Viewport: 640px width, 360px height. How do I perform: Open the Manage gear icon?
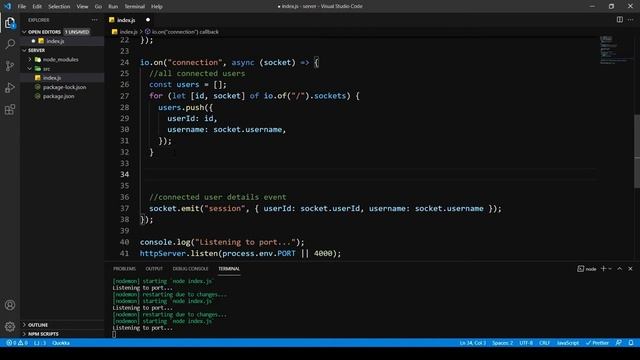click(10, 327)
